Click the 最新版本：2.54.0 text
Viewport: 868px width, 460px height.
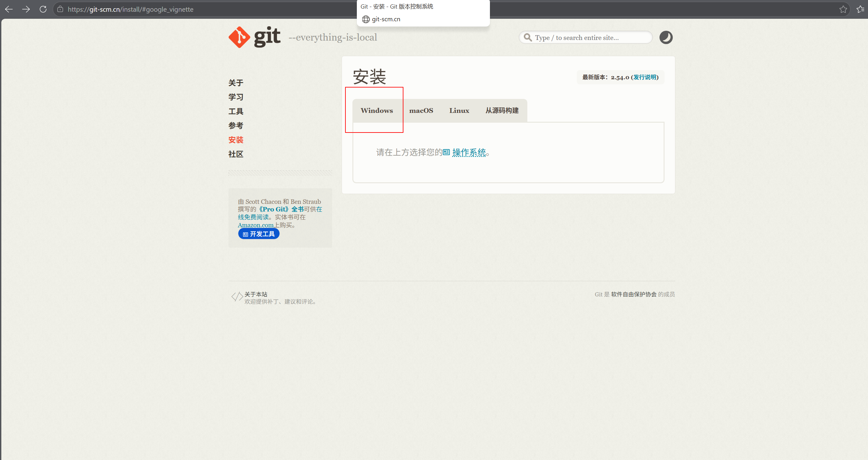coord(606,77)
